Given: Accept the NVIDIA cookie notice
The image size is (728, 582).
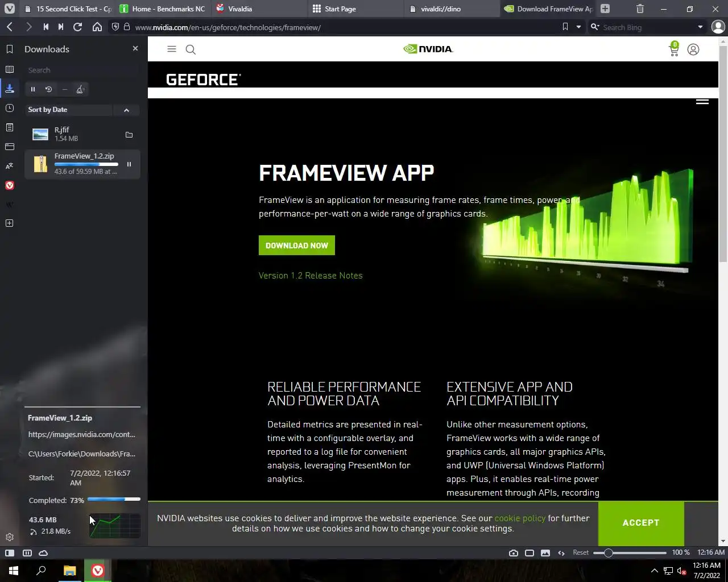Looking at the screenshot, I should [641, 523].
